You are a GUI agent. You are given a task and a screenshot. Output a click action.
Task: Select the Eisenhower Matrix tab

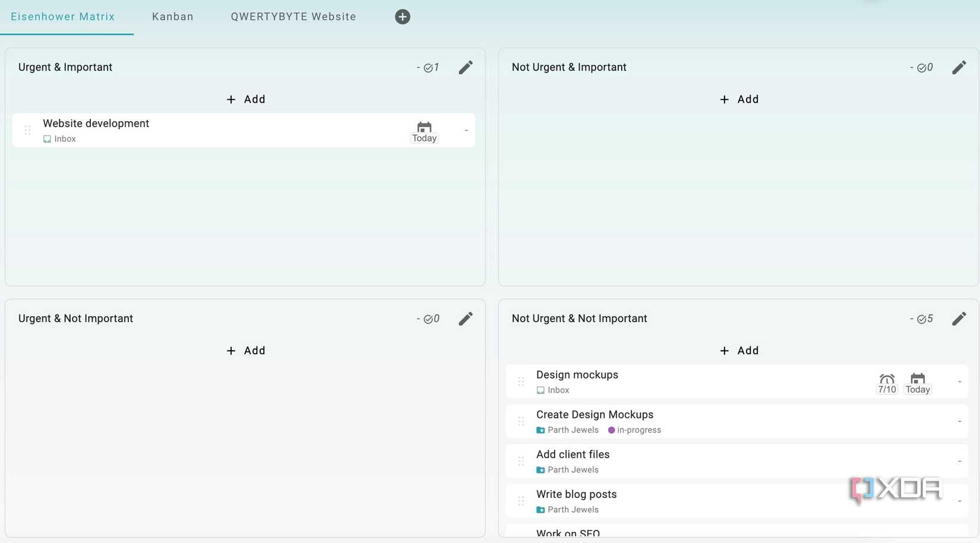point(62,17)
